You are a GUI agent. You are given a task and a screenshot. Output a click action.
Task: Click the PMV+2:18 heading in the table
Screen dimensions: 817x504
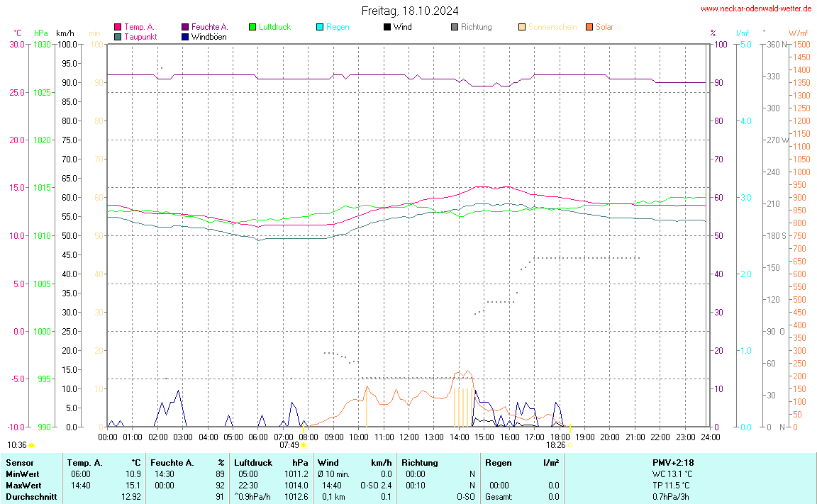[x=673, y=462]
